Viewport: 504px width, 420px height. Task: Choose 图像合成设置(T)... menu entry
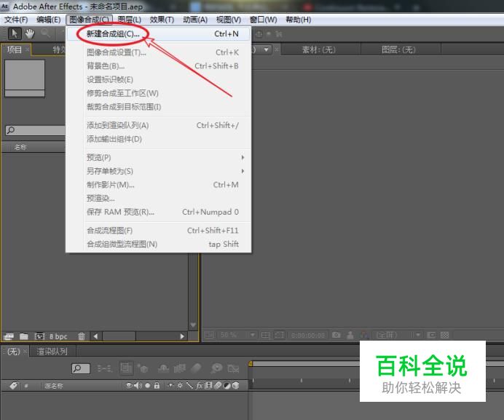pyautogui.click(x=158, y=52)
